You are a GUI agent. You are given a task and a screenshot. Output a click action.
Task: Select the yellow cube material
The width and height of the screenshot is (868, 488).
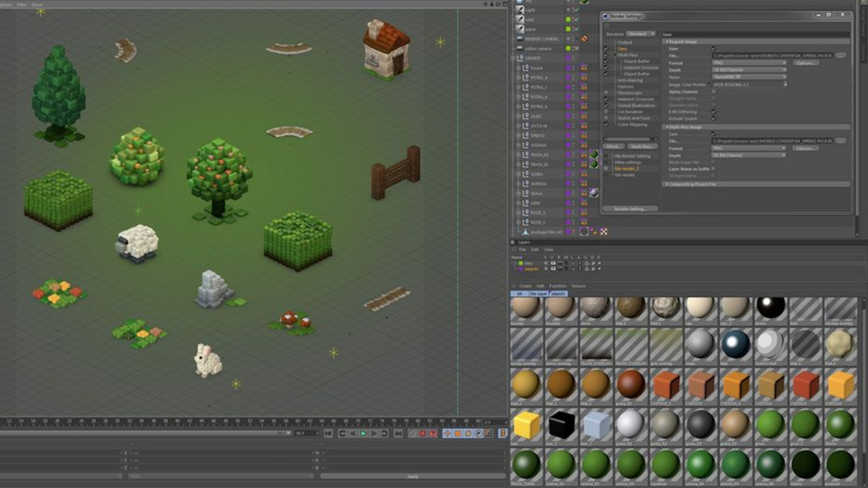[526, 424]
